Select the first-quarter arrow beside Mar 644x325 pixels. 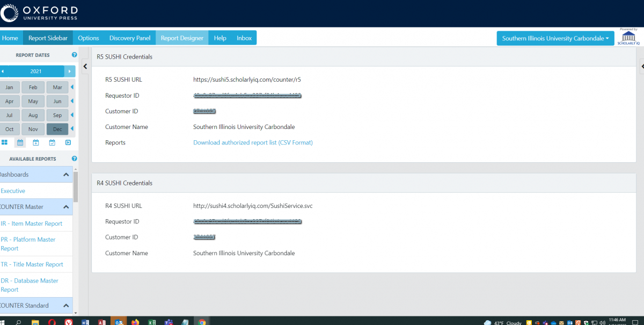[x=72, y=87]
